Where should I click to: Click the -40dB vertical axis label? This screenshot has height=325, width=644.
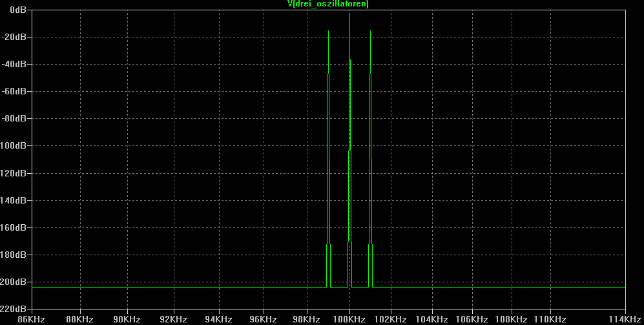(x=14, y=64)
